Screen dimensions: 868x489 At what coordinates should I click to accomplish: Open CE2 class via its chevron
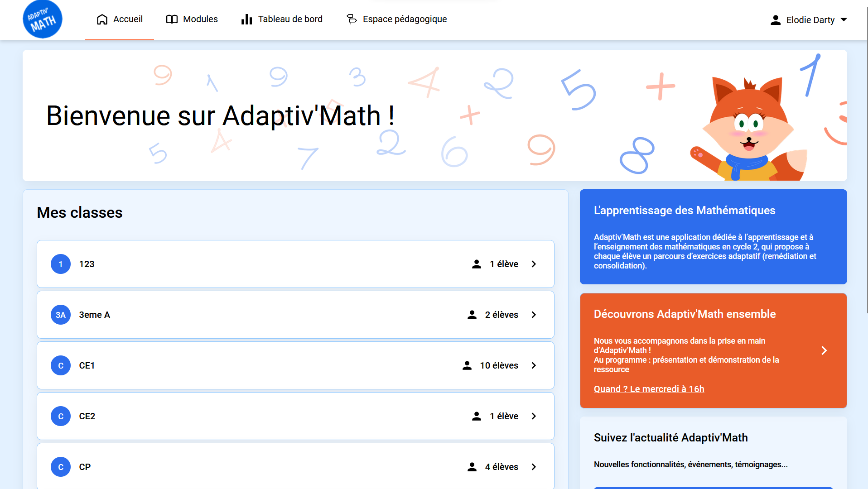[x=534, y=416]
